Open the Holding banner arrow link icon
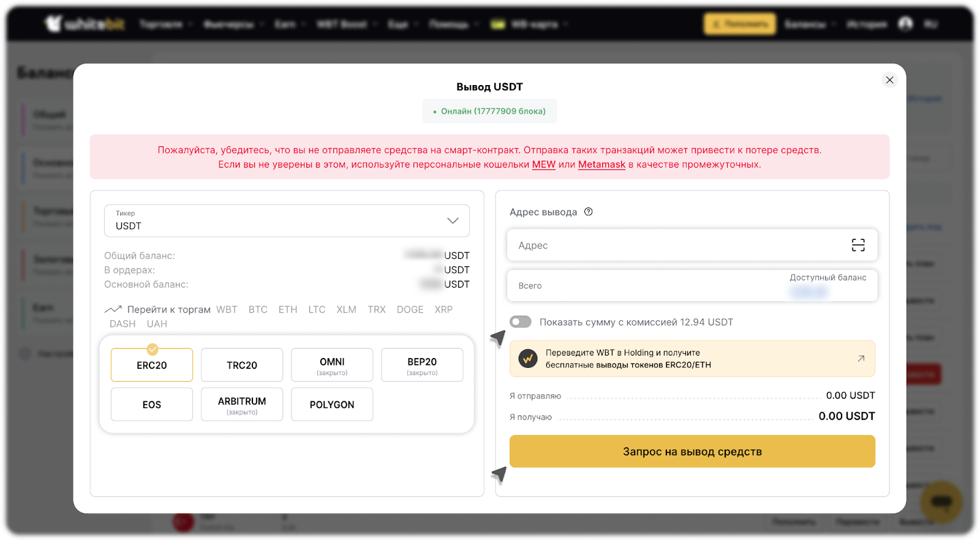Viewport: 980px width, 541px height. tap(861, 359)
